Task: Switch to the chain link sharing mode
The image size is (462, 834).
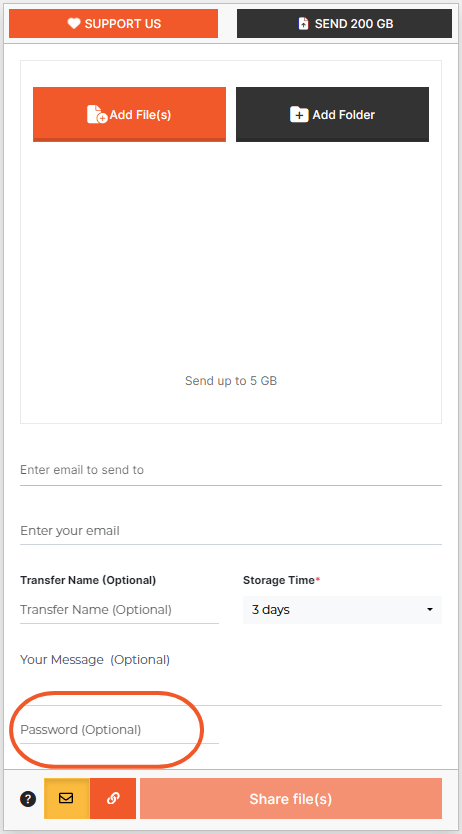Action: (x=113, y=798)
